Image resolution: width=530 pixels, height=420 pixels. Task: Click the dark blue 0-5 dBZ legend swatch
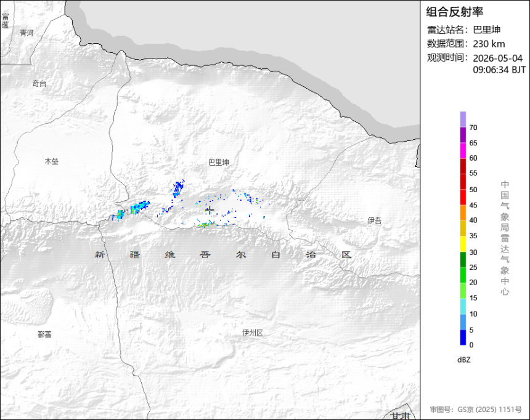coord(463,337)
